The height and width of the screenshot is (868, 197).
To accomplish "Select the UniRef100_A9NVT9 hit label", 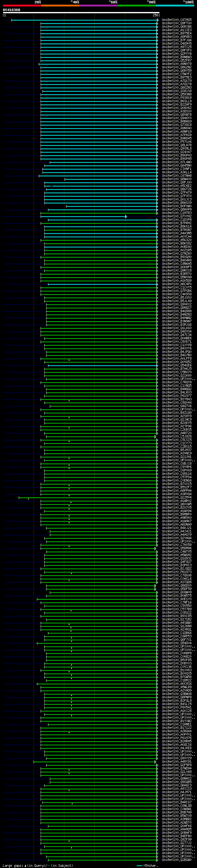I will tap(177, 64).
